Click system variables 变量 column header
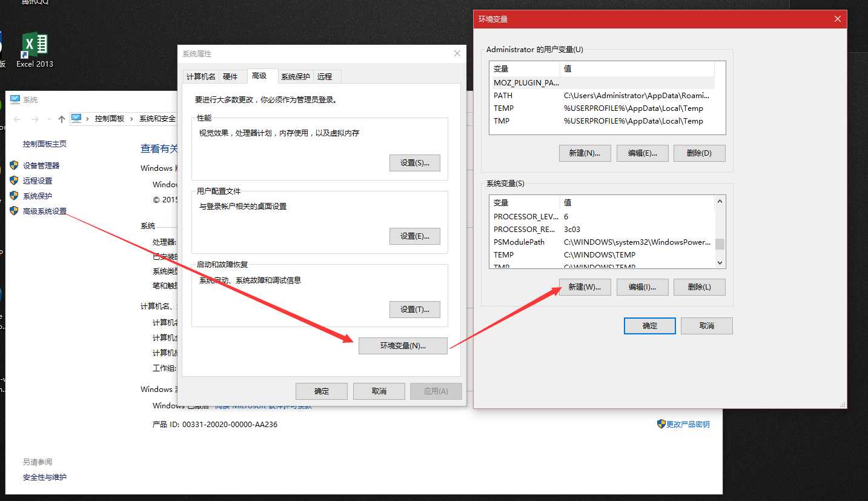This screenshot has height=501, width=868. click(x=525, y=202)
